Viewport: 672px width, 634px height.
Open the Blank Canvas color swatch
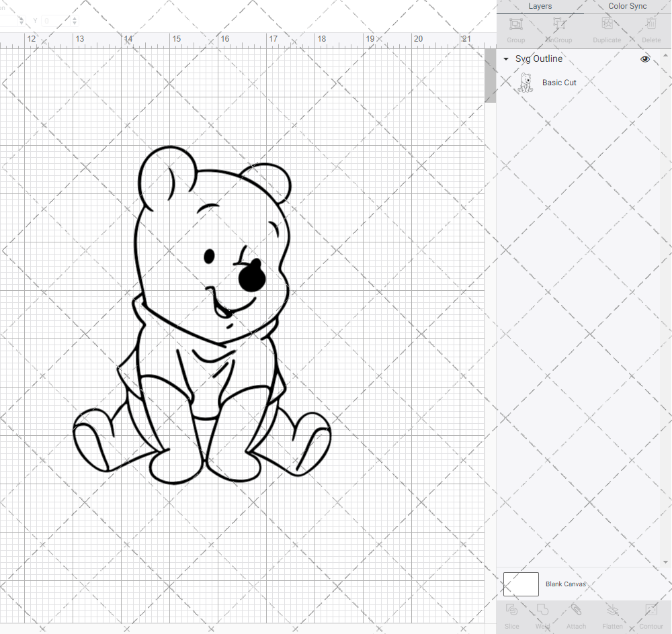(521, 584)
